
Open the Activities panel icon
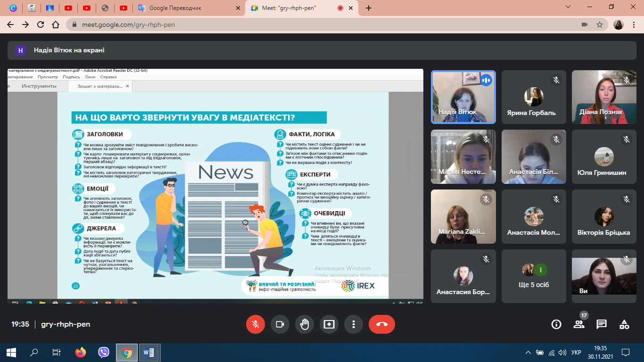[x=624, y=324]
